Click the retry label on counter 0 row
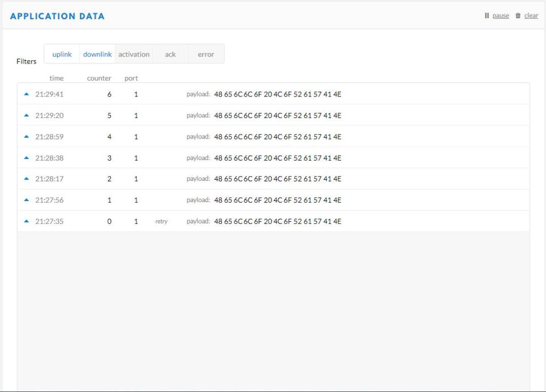The height and width of the screenshot is (392, 546). coord(161,221)
